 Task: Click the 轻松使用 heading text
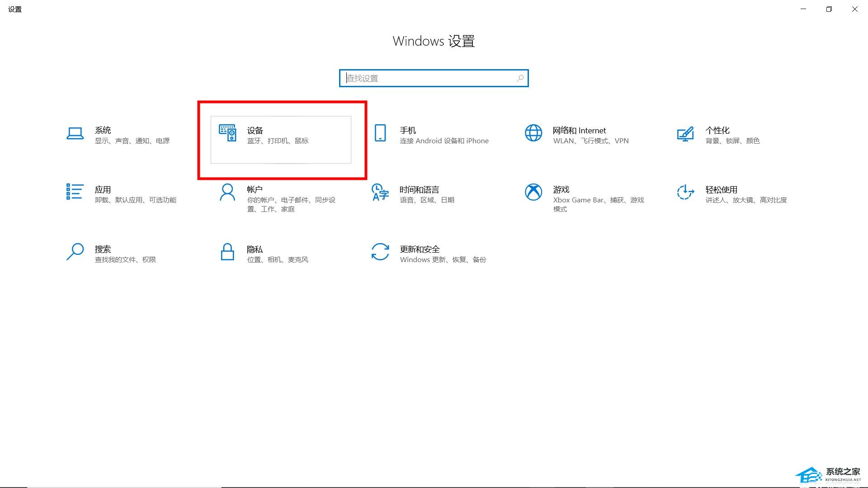pos(721,189)
